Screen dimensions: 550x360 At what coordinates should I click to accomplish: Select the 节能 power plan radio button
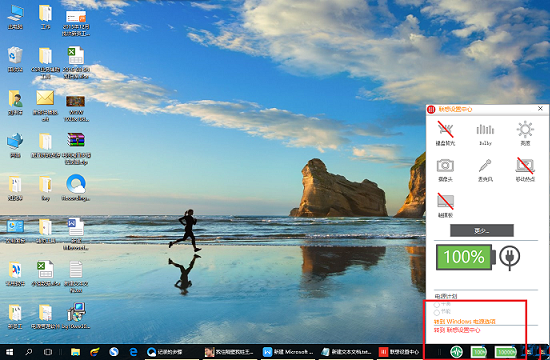pyautogui.click(x=437, y=312)
